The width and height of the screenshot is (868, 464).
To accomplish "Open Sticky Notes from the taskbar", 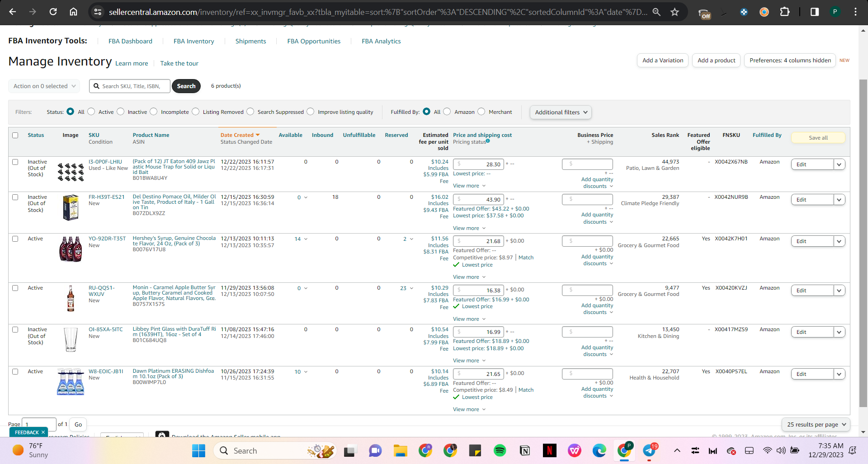I will click(x=475, y=450).
